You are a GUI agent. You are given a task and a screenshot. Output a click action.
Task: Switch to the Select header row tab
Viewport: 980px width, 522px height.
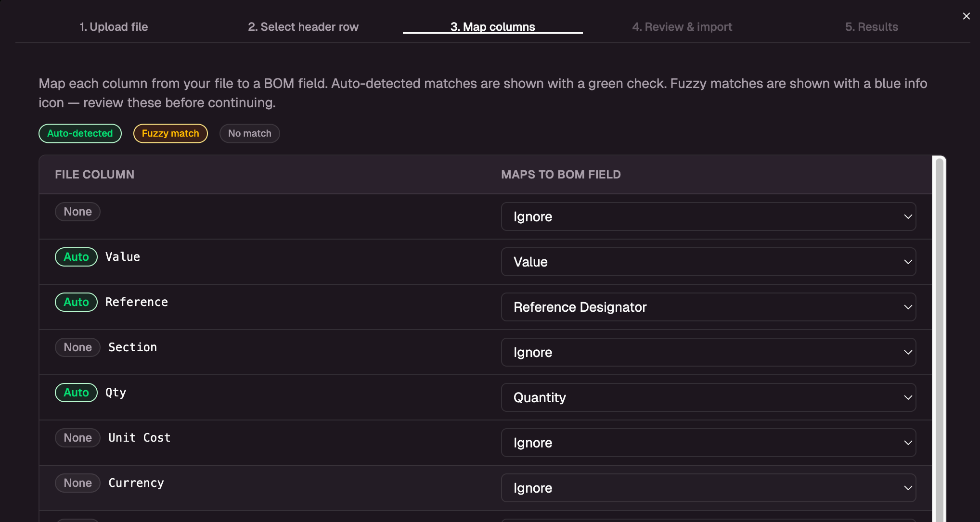(x=303, y=26)
